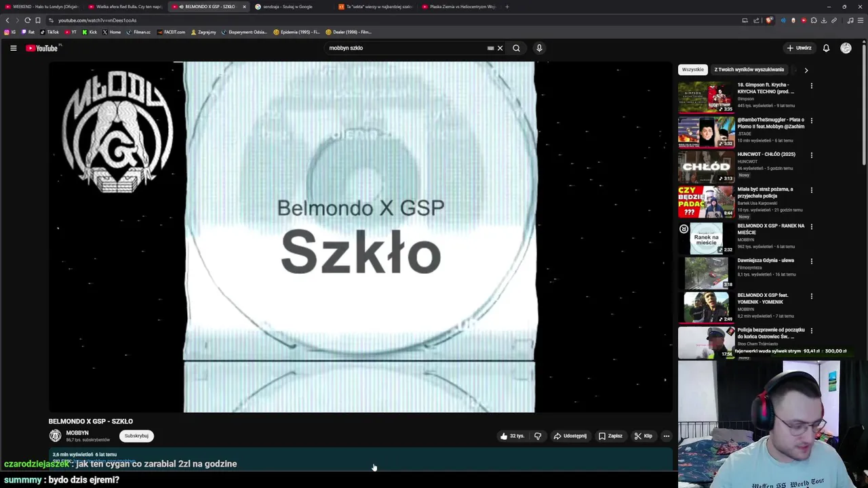Open FACEIT.com bookmark
868x488 pixels.
171,32
